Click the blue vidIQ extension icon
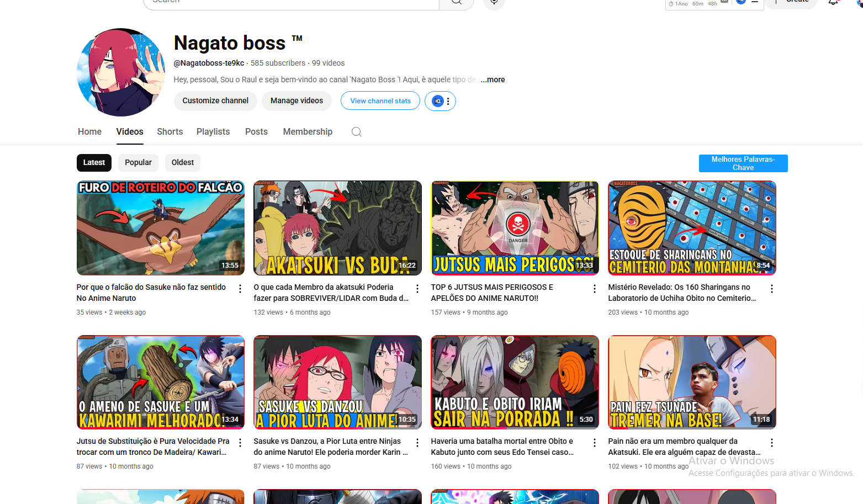This screenshot has width=863, height=504. pyautogui.click(x=437, y=101)
